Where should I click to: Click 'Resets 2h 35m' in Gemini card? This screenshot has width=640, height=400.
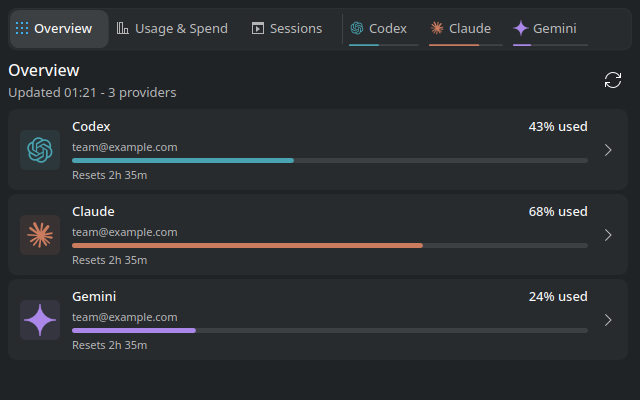109,345
